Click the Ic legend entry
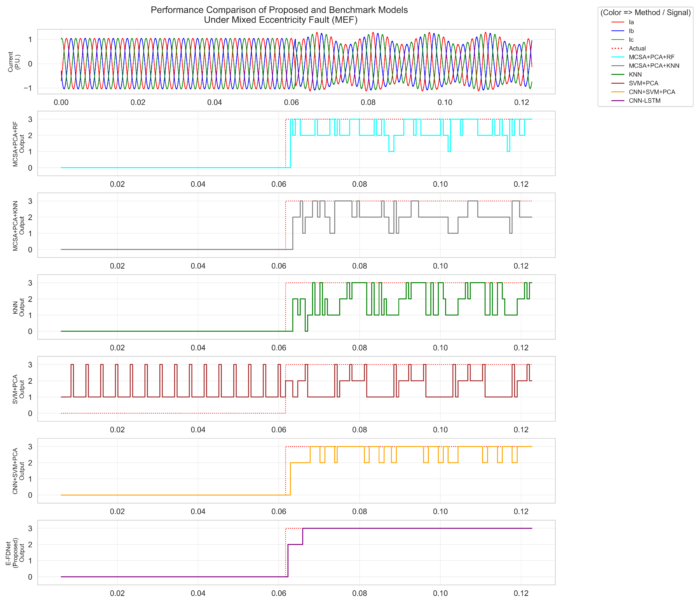The width and height of the screenshot is (700, 605). point(631,40)
